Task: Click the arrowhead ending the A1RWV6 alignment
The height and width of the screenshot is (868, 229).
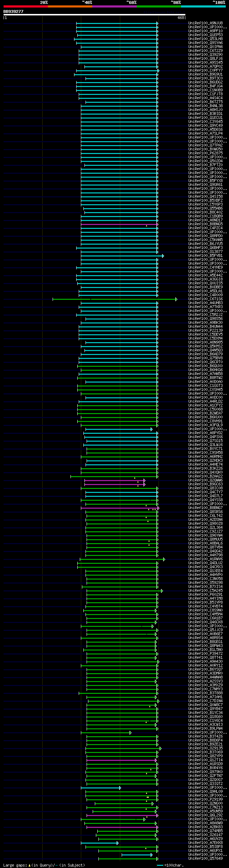Action: coord(164,559)
